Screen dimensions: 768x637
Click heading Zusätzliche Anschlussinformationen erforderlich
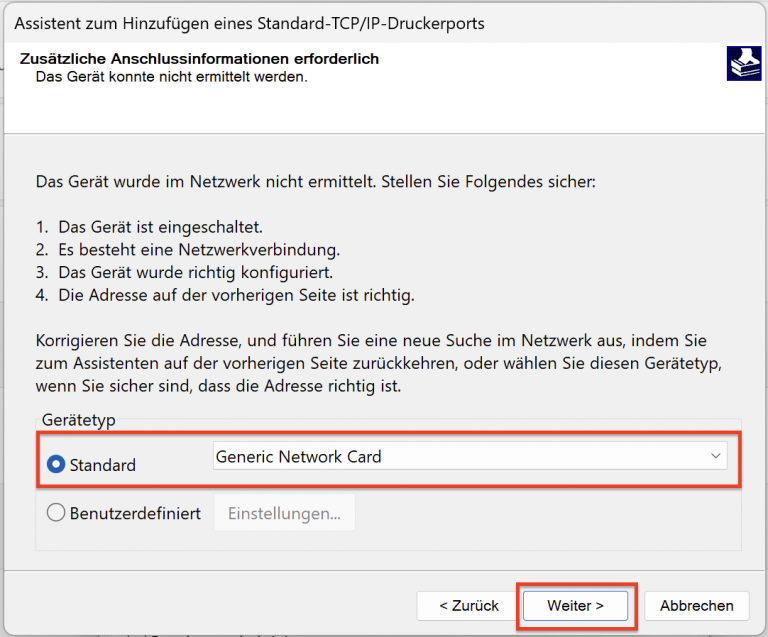pyautogui.click(x=199, y=59)
